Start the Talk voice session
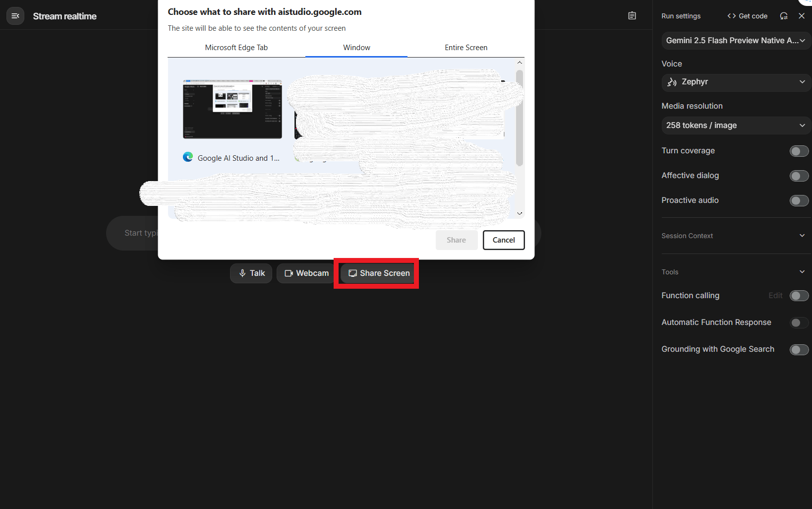 [251, 273]
